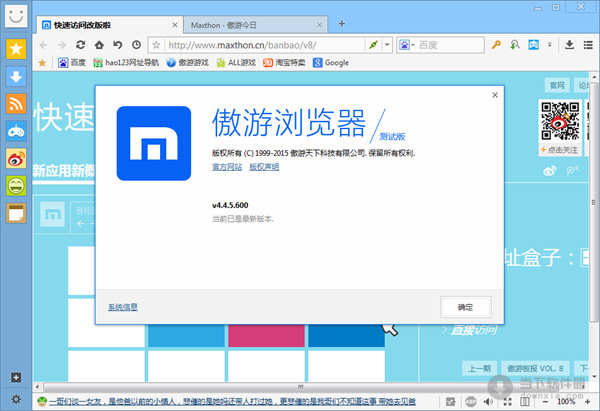This screenshot has width=600, height=411.
Task: Click the 官方网站 link in dialog
Action: (227, 167)
